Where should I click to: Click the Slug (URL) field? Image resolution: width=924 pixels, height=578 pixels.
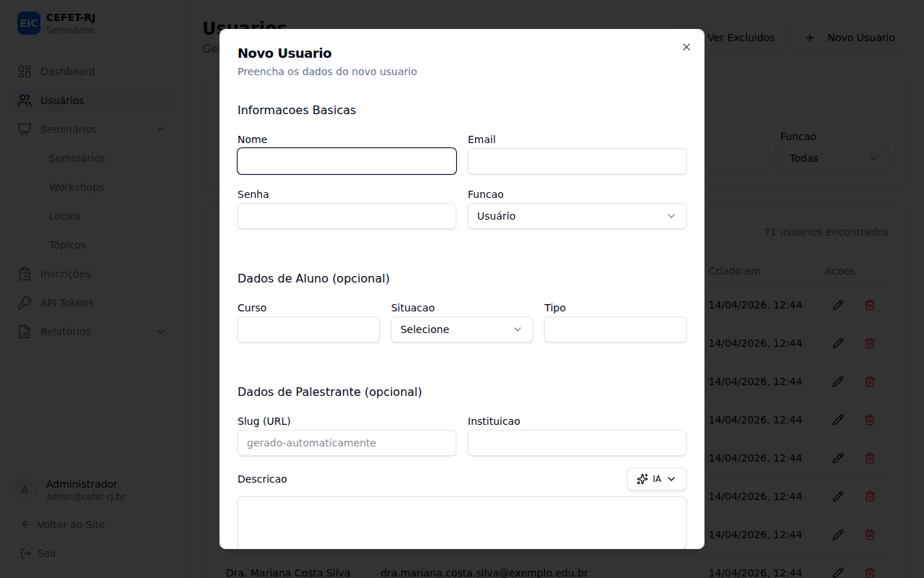click(346, 443)
